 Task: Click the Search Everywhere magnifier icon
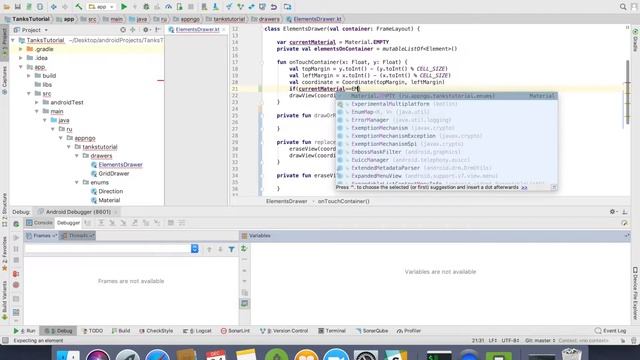pos(623,7)
